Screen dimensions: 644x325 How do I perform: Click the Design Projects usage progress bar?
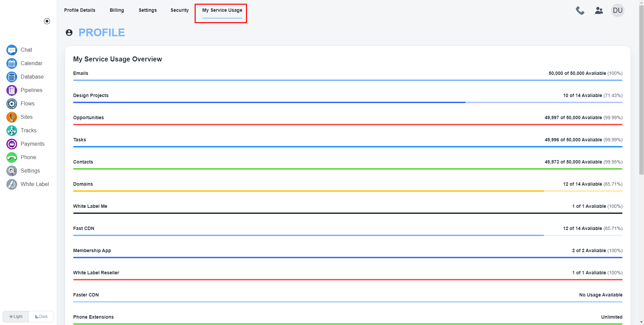(x=347, y=102)
